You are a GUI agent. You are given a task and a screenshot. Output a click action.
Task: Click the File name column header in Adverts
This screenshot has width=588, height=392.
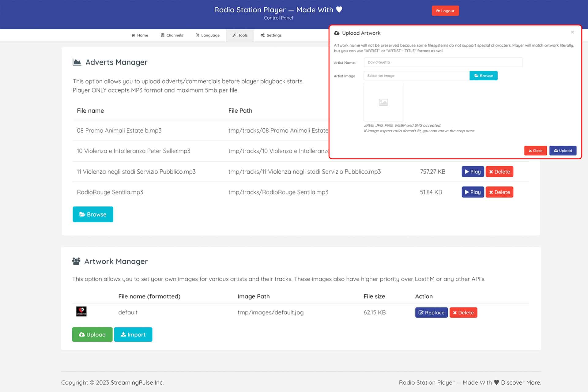click(x=90, y=111)
